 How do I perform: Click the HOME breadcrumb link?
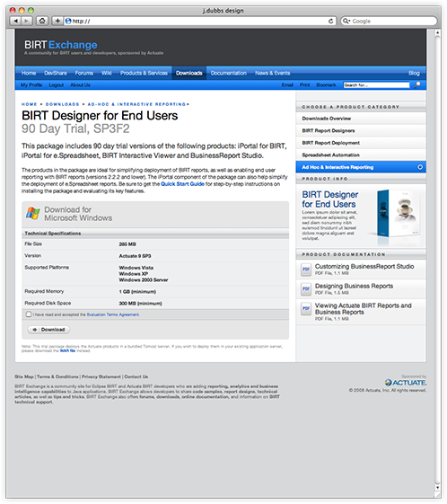[x=30, y=104]
